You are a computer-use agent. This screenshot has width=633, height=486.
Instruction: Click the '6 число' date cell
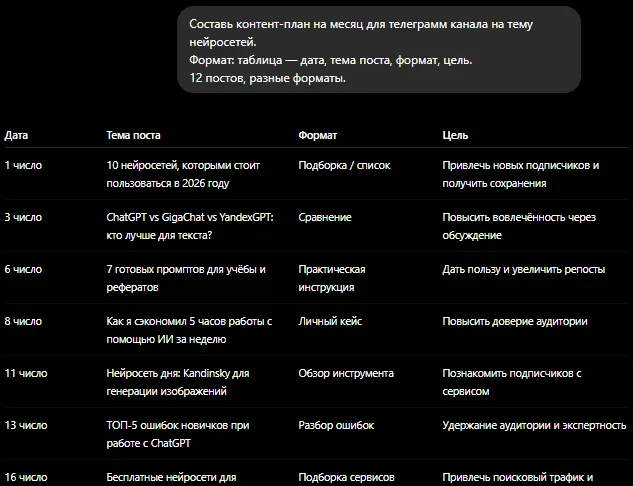pyautogui.click(x=23, y=269)
